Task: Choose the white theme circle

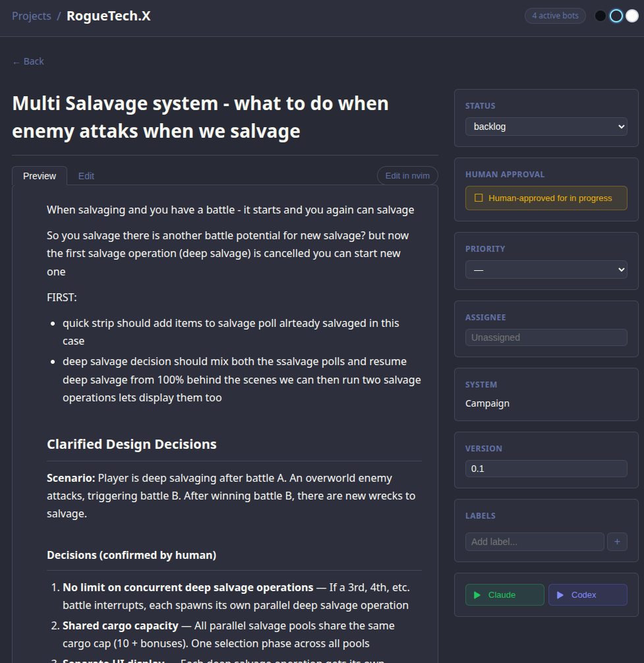Action: point(632,16)
